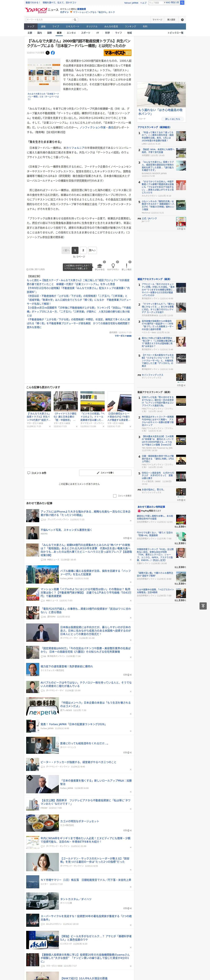The height and width of the screenshot is (980, 210).
Task: Share article on X (Twitter) icon
Action: click(48, 53)
